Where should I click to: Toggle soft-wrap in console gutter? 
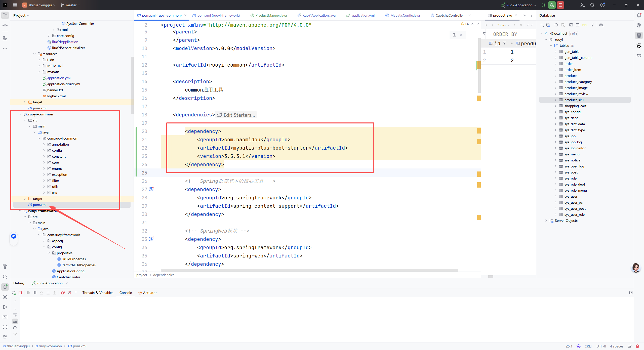click(x=15, y=315)
